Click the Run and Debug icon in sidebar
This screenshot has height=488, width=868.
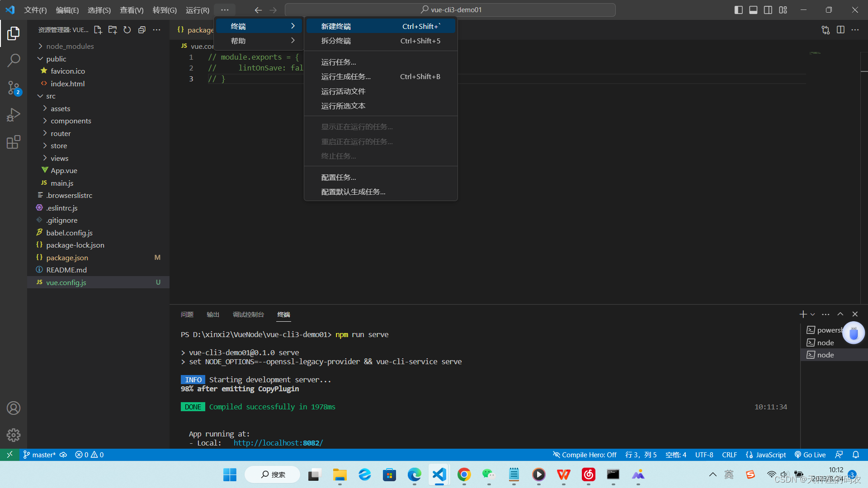(x=13, y=116)
